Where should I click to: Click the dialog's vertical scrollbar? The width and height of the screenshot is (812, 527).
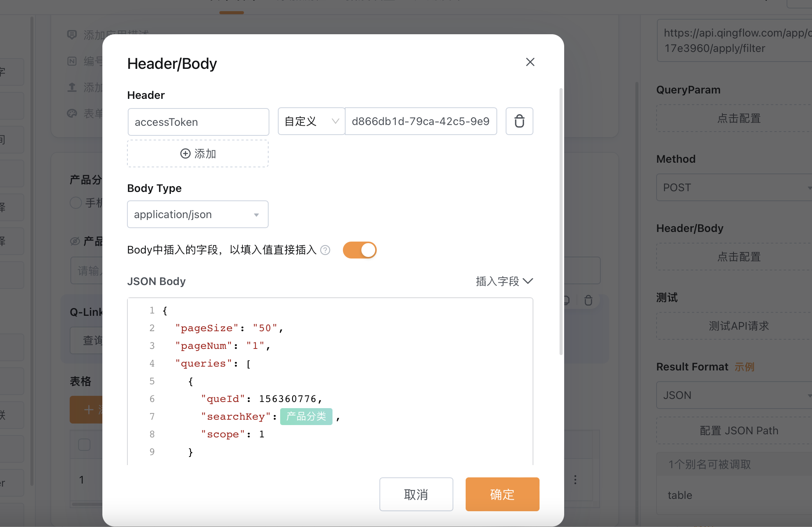tap(561, 221)
